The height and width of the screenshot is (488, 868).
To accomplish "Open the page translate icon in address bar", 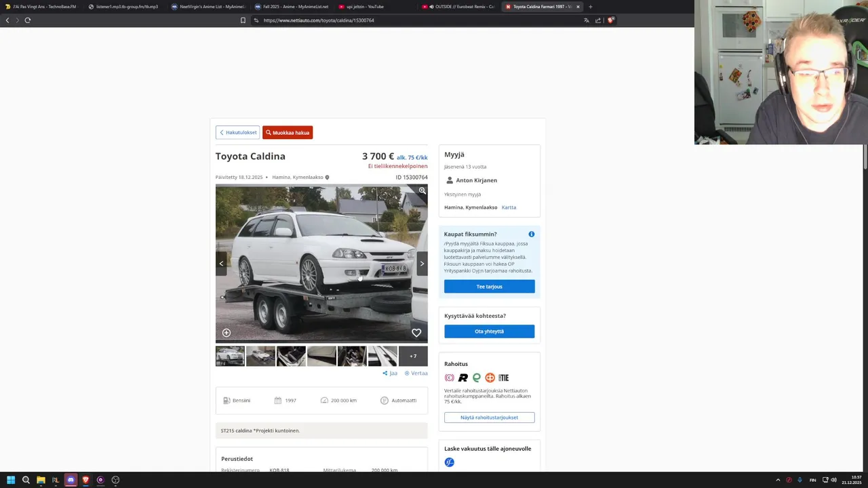I will [x=586, y=20].
